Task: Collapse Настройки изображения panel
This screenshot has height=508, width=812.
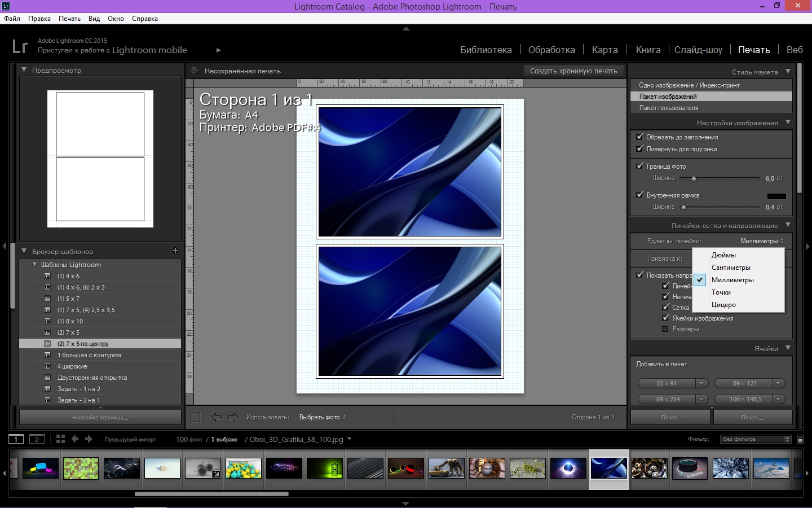Action: (x=788, y=122)
